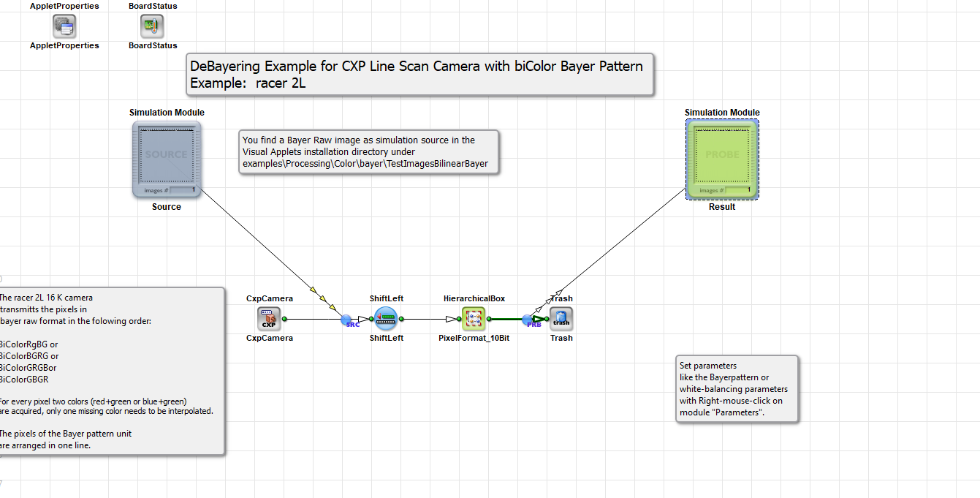Click the images count field in Result probe
This screenshot has height=498, width=980.
738,190
